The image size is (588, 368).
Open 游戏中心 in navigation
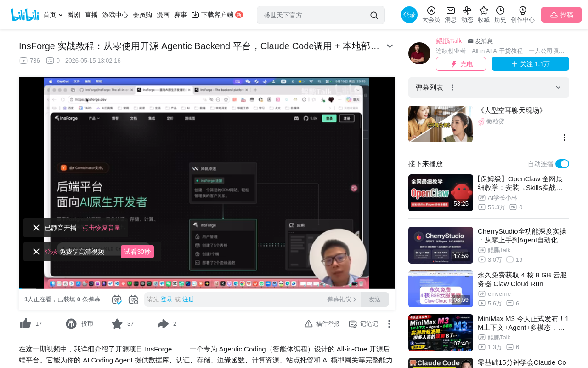[x=115, y=15]
